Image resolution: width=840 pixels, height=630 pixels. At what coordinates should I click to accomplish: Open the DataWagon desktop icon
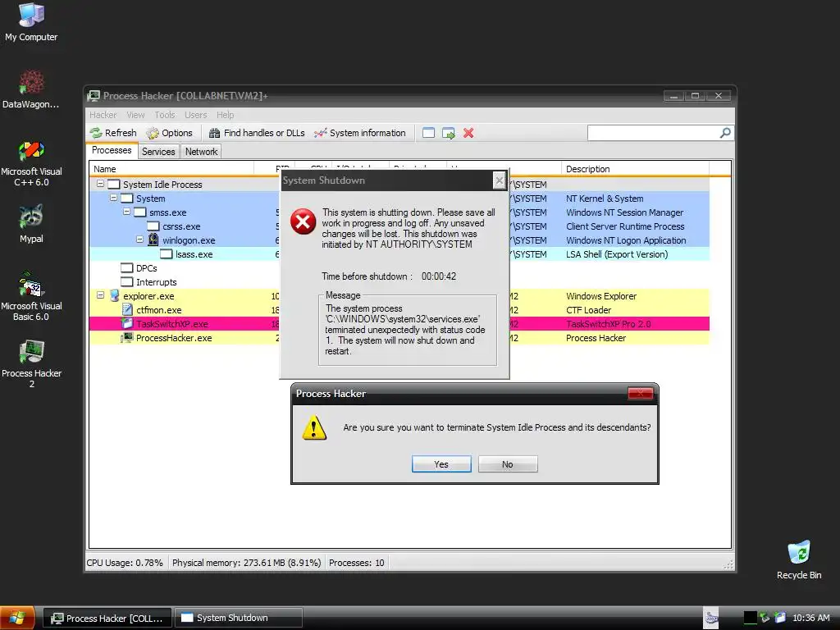click(31, 89)
